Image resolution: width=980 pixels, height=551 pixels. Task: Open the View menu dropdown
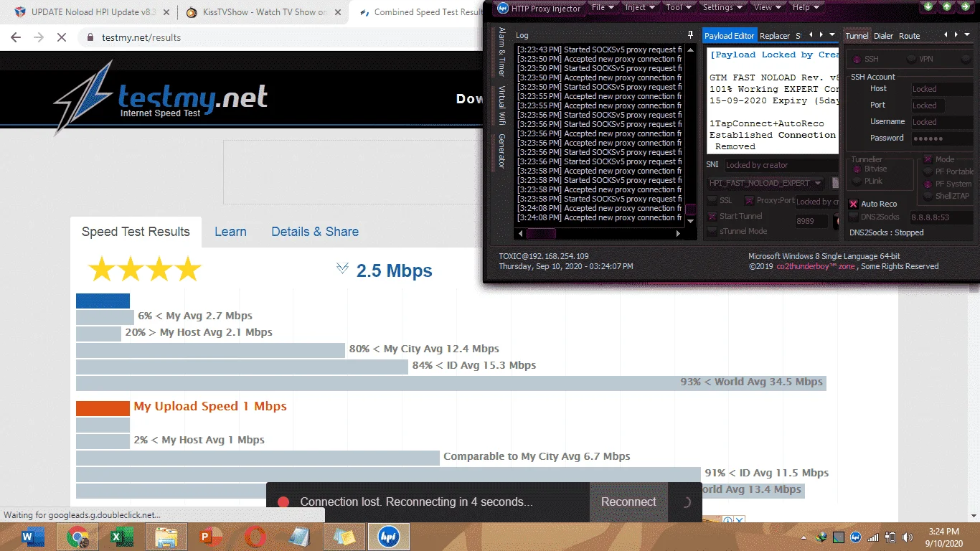pyautogui.click(x=768, y=7)
